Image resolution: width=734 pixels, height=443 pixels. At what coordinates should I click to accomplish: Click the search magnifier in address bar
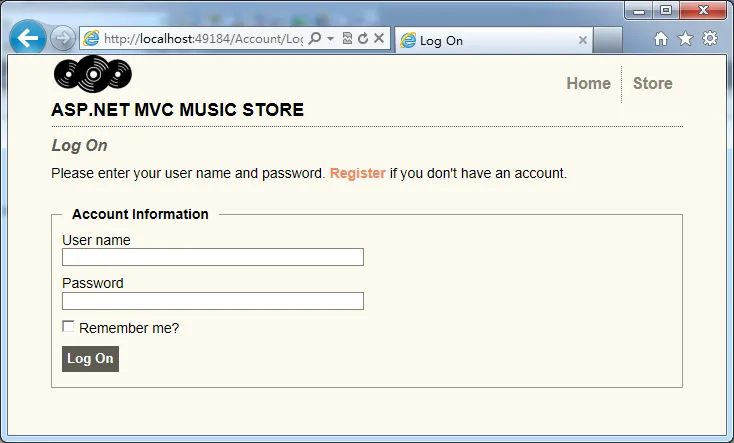tap(315, 39)
